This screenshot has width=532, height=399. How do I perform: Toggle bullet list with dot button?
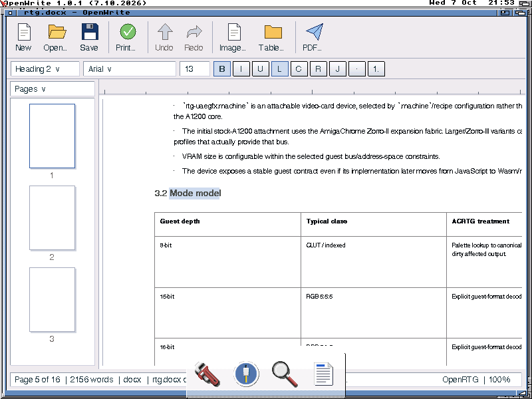coord(357,69)
